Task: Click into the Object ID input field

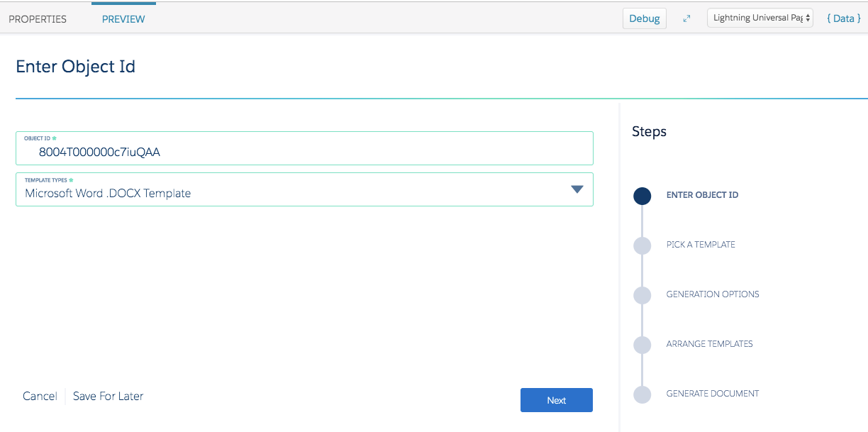Action: click(x=304, y=148)
